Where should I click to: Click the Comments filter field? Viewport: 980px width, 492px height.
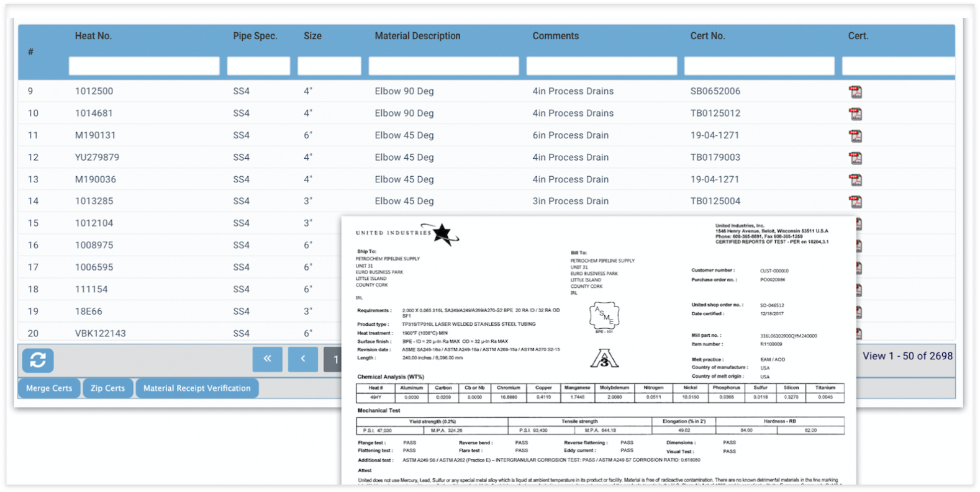click(602, 66)
